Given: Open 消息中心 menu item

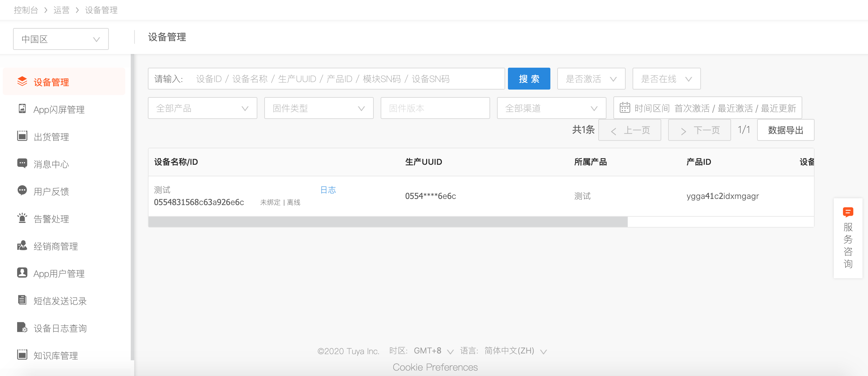Looking at the screenshot, I should coord(64,164).
